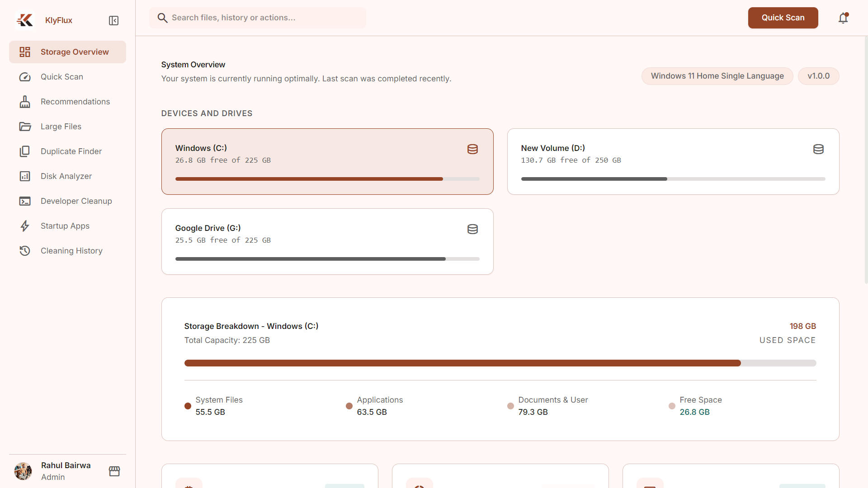Click the System Files 55.5 GB value
This screenshot has width=868, height=488.
(210, 412)
